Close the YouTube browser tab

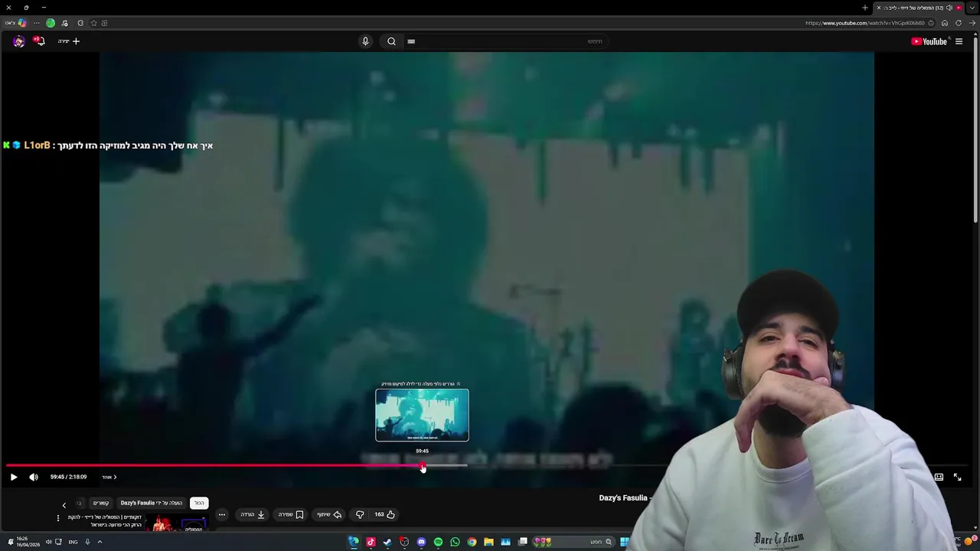pyautogui.click(x=879, y=8)
